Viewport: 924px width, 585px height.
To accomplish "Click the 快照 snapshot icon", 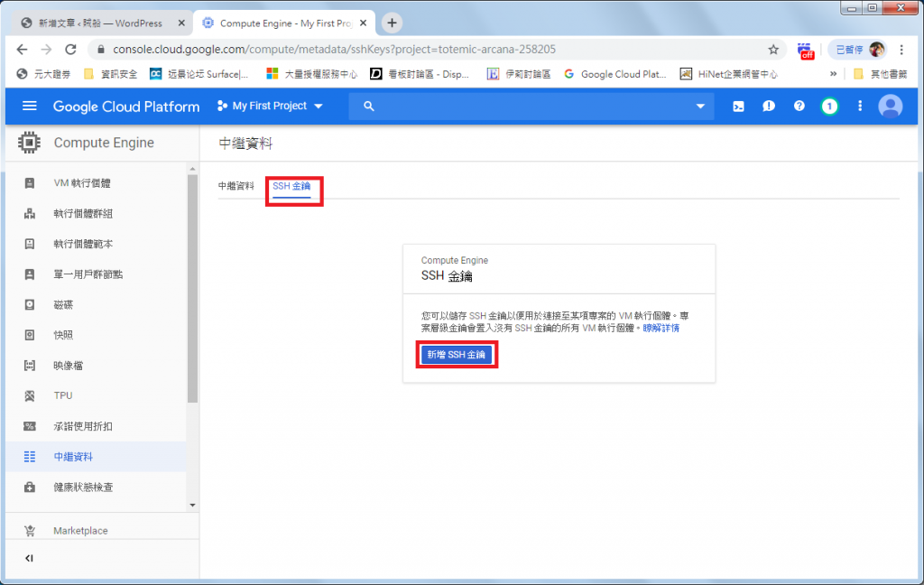I will [30, 335].
